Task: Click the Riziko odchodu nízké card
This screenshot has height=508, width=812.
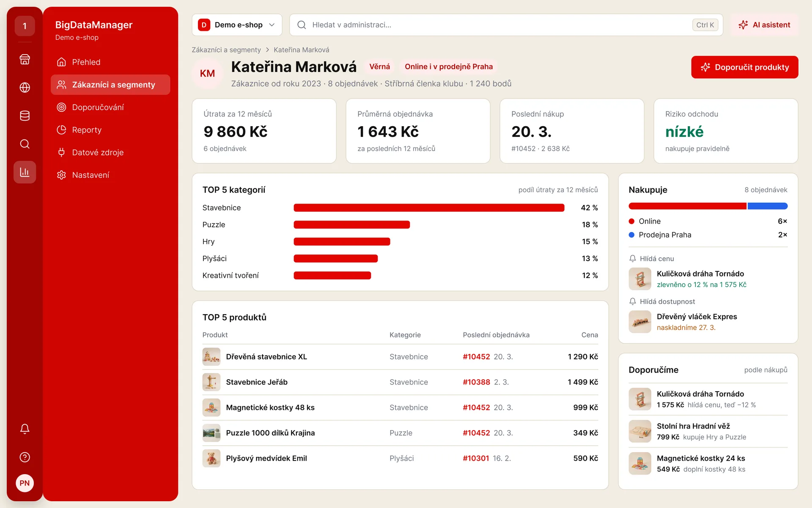Action: 726,131
